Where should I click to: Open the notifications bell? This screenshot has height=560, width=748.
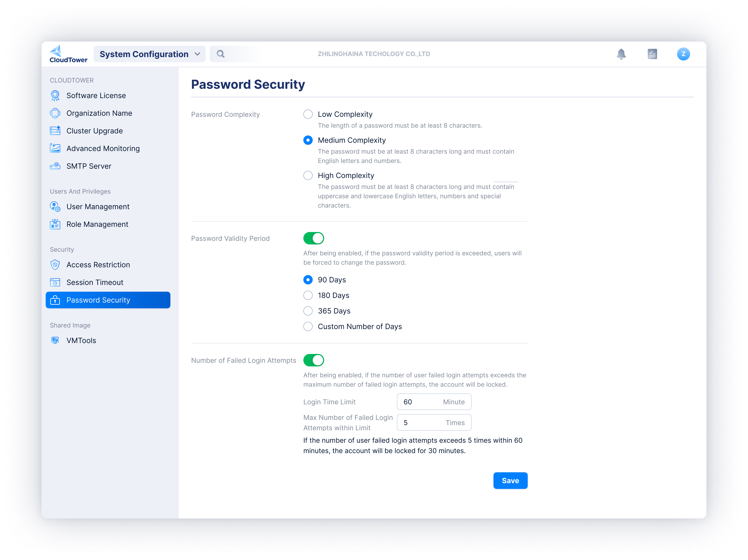[621, 54]
